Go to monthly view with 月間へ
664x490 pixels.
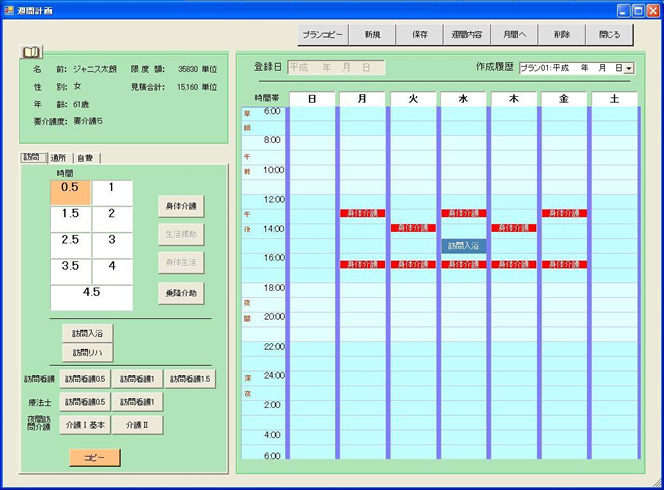[x=514, y=34]
